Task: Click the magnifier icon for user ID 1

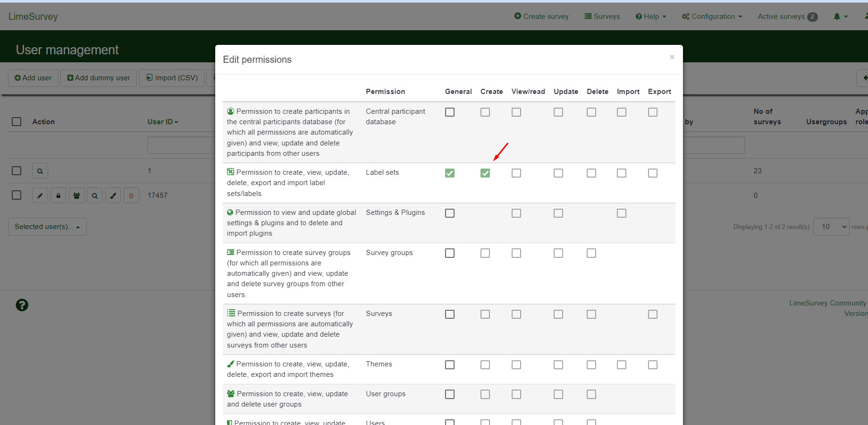Action: point(40,171)
